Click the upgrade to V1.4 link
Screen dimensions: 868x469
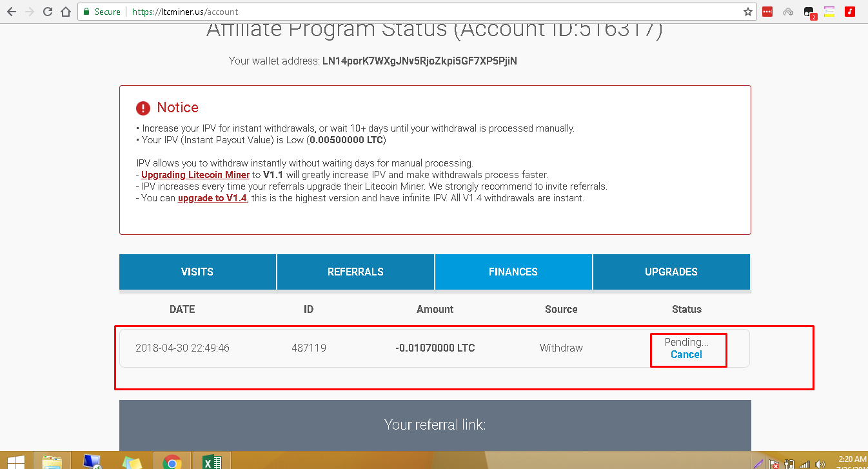pyautogui.click(x=212, y=198)
